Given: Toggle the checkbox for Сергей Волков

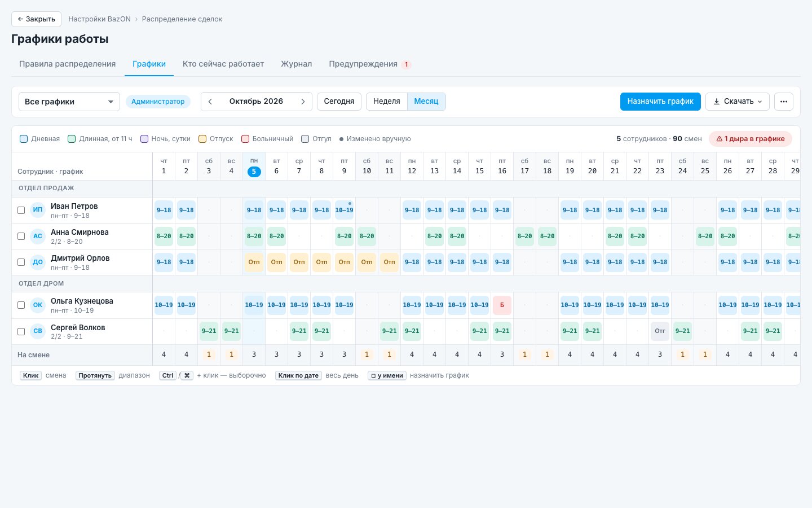Looking at the screenshot, I should (x=21, y=331).
